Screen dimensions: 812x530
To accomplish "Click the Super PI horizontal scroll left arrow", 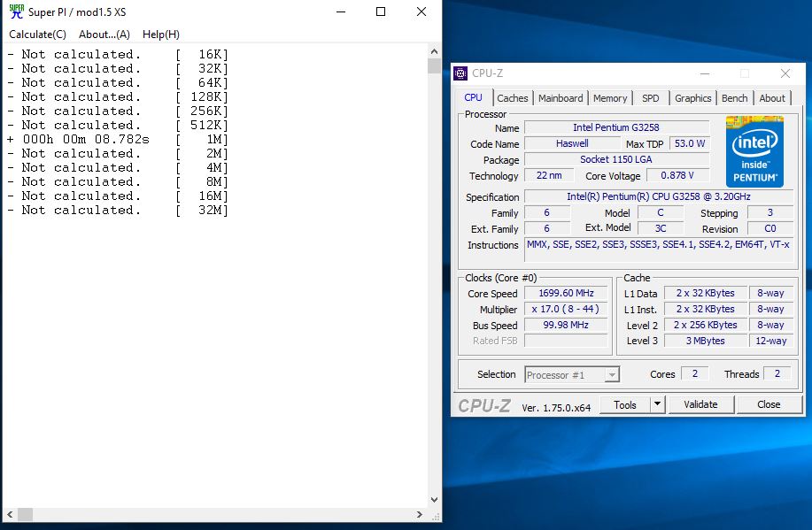I will [x=10, y=514].
